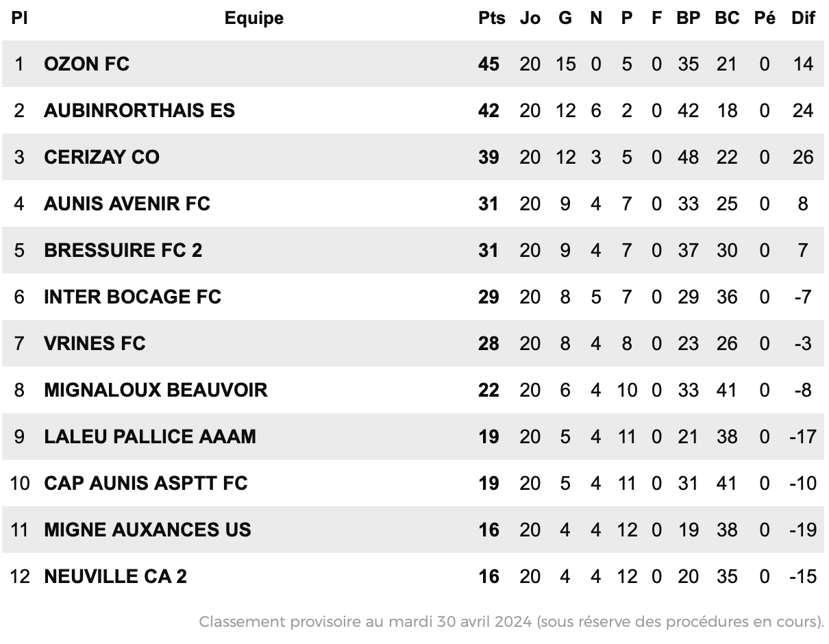Select MIGNALOUX BEAUVOIR in the table

tap(156, 390)
